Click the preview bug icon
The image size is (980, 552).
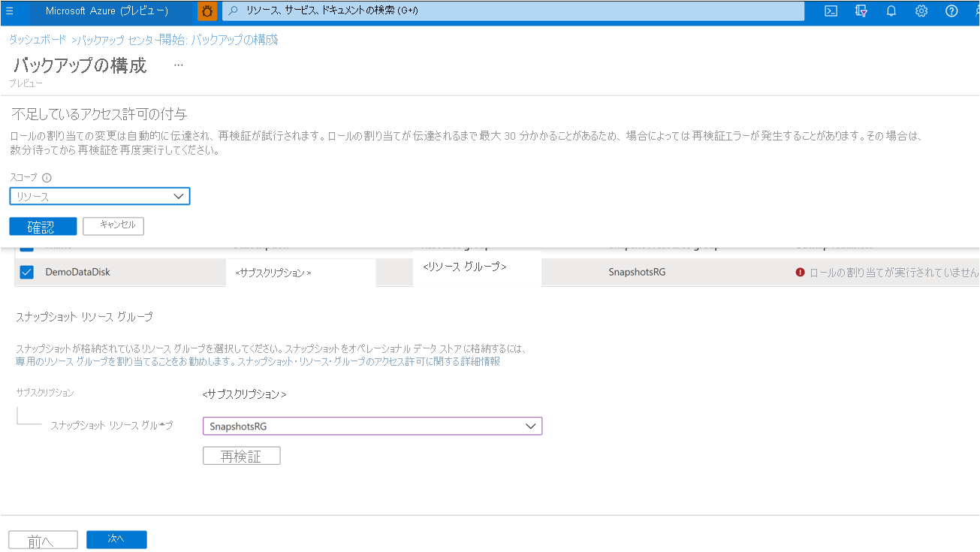tap(207, 11)
